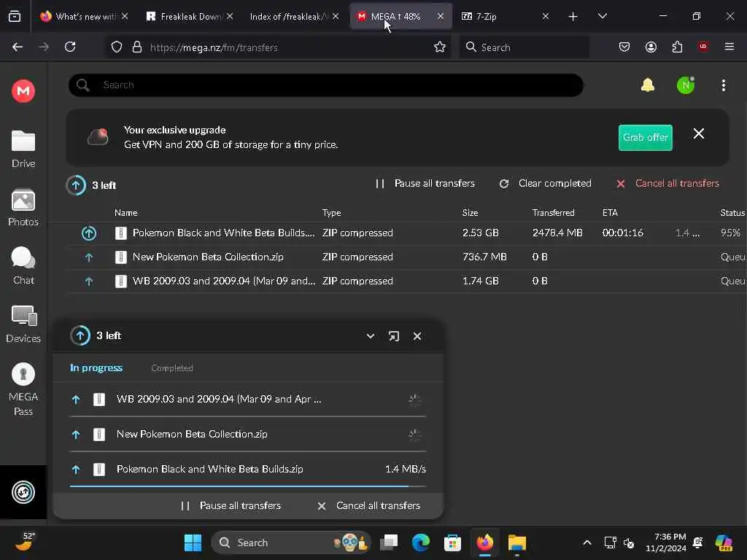Open Save to Pocket icon
This screenshot has width=747, height=560.
point(624,47)
